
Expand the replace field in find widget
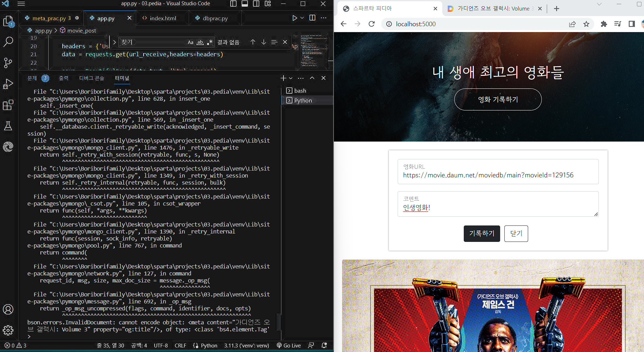point(114,42)
